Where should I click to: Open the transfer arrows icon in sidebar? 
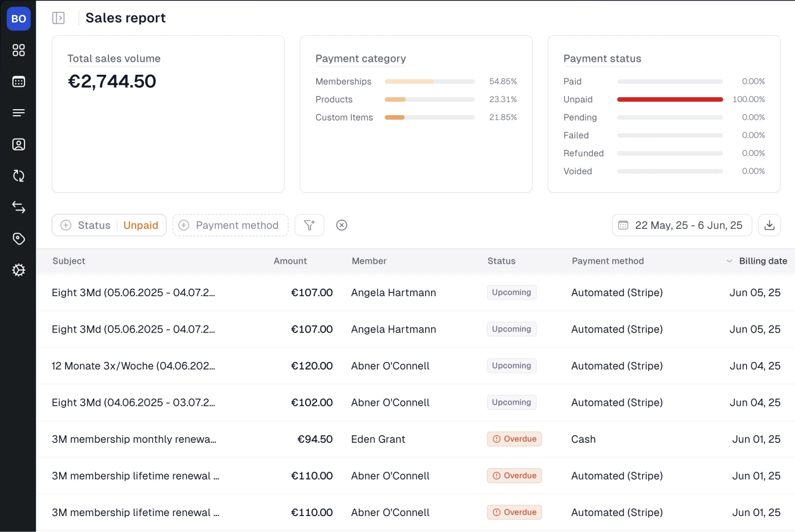point(18,207)
